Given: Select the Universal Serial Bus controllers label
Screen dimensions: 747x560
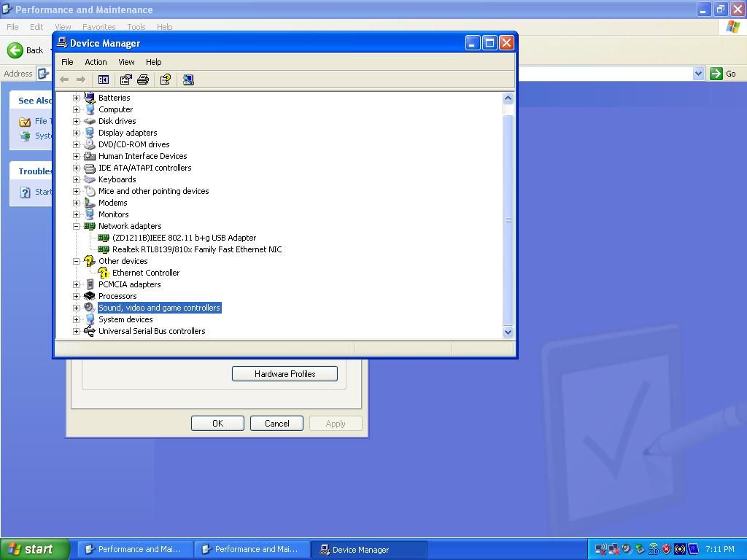Looking at the screenshot, I should pyautogui.click(x=152, y=331).
